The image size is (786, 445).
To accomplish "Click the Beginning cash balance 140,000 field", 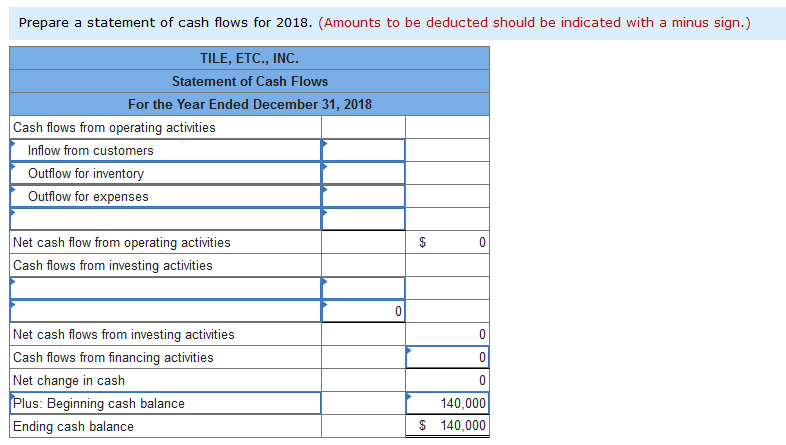I will [448, 403].
